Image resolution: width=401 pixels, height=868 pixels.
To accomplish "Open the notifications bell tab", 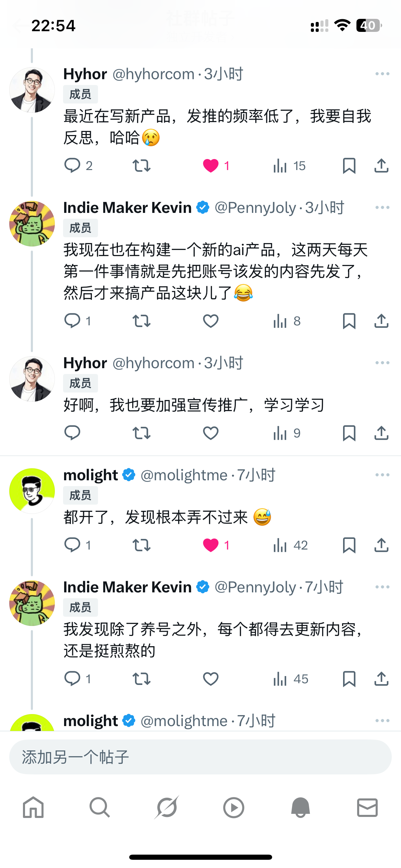I will pos(300,807).
